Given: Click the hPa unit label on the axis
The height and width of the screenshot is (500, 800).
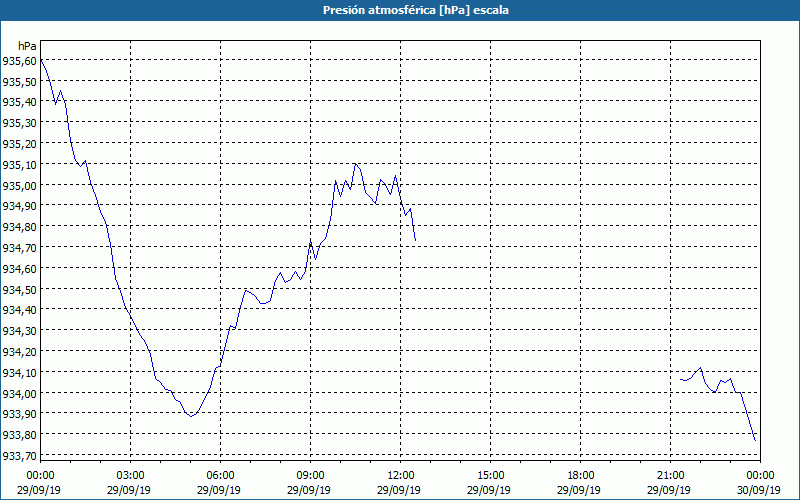Looking at the screenshot, I should click(27, 46).
